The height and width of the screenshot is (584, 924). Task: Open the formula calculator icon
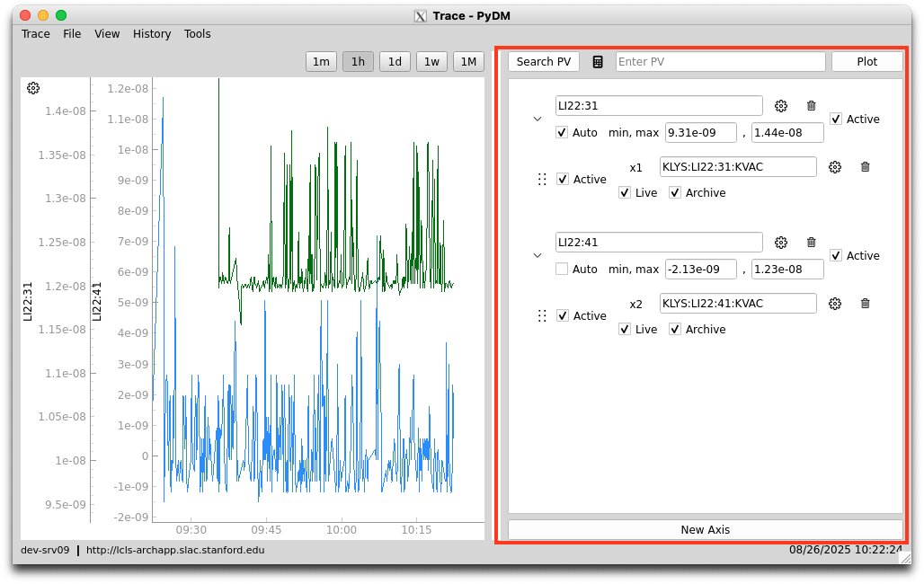[x=598, y=62]
